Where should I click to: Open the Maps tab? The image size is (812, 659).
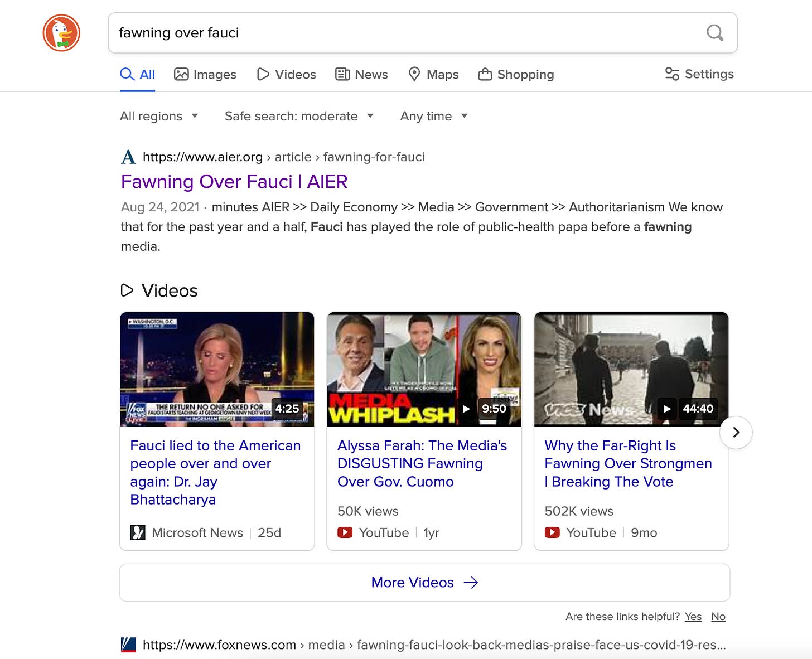pos(433,74)
